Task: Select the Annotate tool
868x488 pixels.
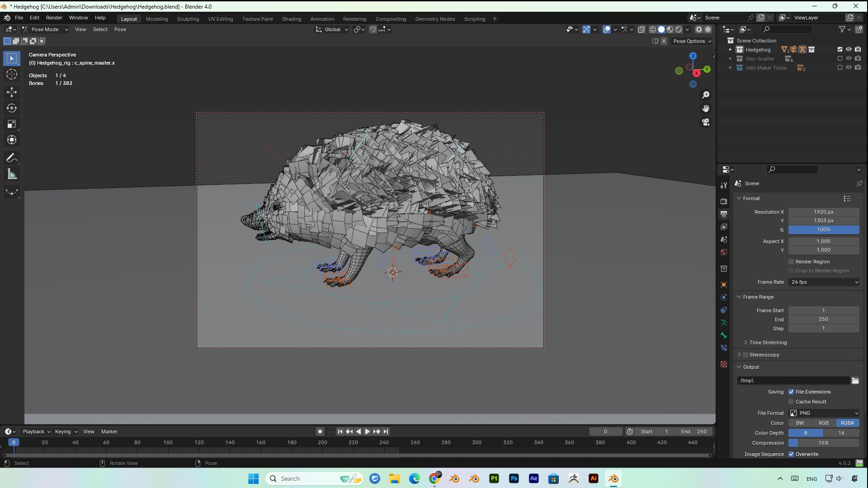Action: [12, 158]
